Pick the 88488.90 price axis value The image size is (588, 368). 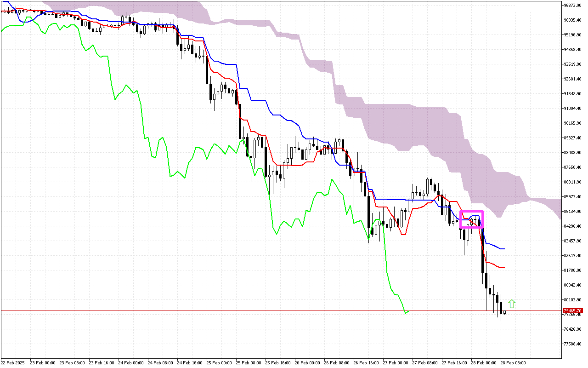pos(573,153)
